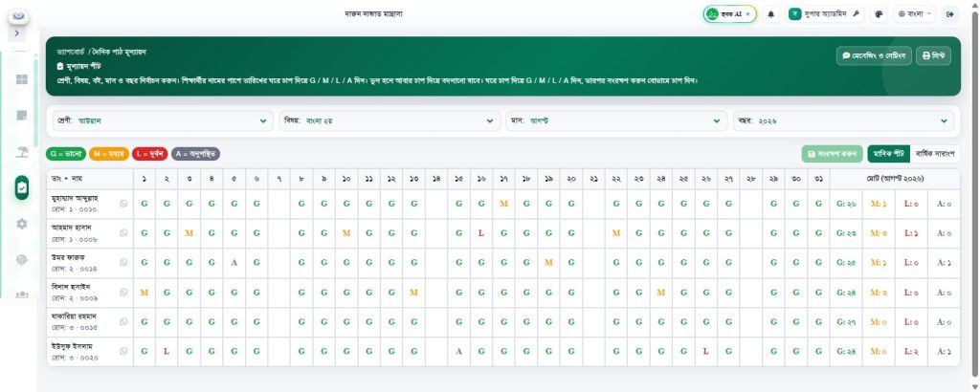980x392 pixels.
Task: Toggle day 16 L grade for আহমাদ হাসান
Action: 481,233
